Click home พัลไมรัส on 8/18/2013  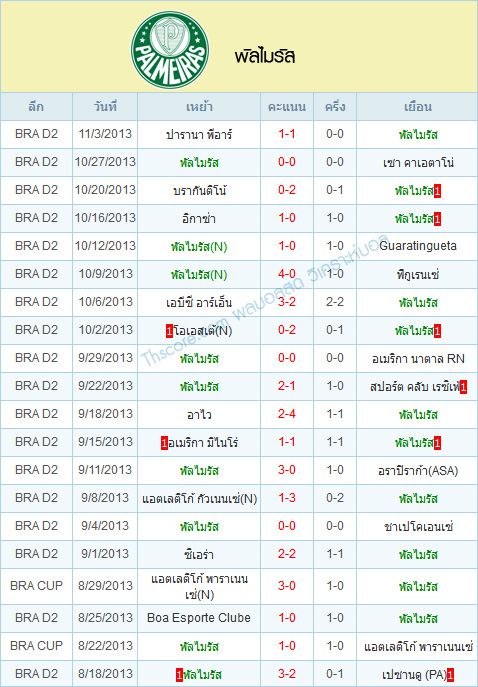pos(202,675)
